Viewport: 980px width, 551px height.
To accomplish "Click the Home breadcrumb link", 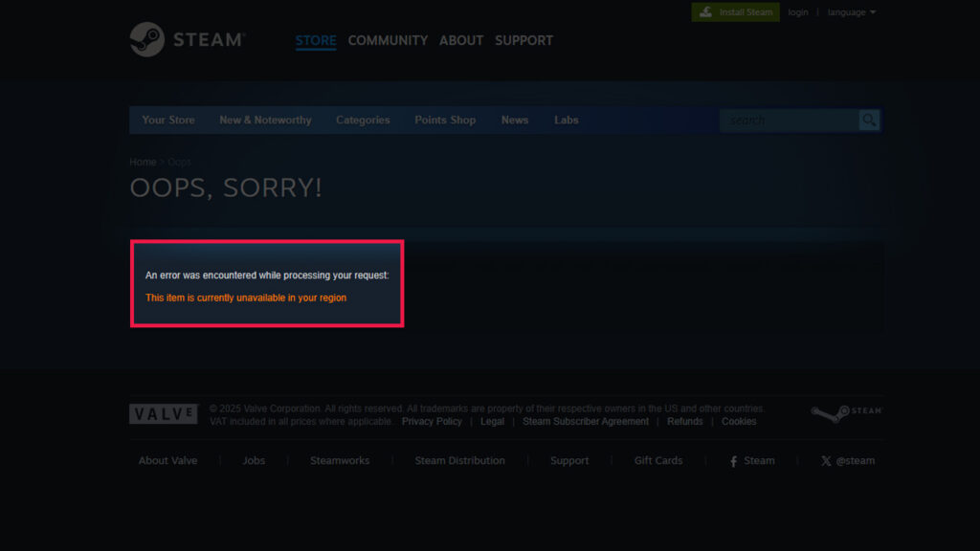I will click(x=143, y=162).
